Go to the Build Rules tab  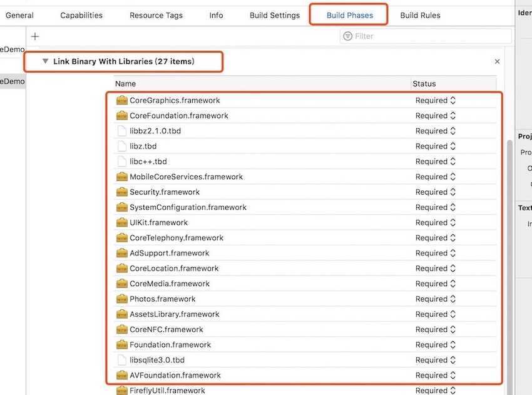point(420,15)
